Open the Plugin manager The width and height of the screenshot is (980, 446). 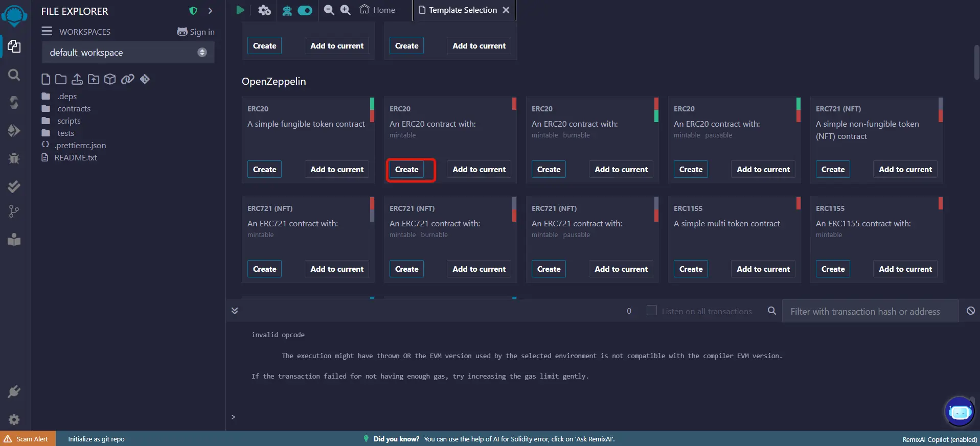coord(14,392)
